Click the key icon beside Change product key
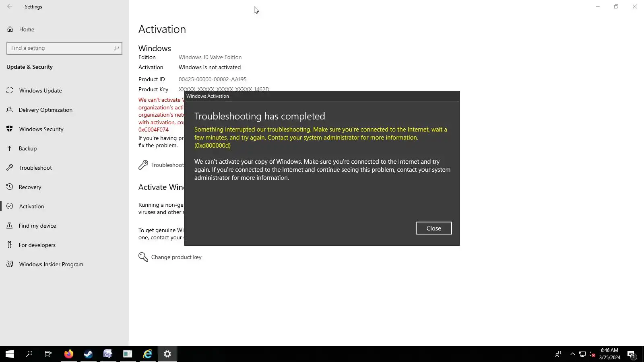Image resolution: width=644 pixels, height=362 pixels. click(143, 257)
